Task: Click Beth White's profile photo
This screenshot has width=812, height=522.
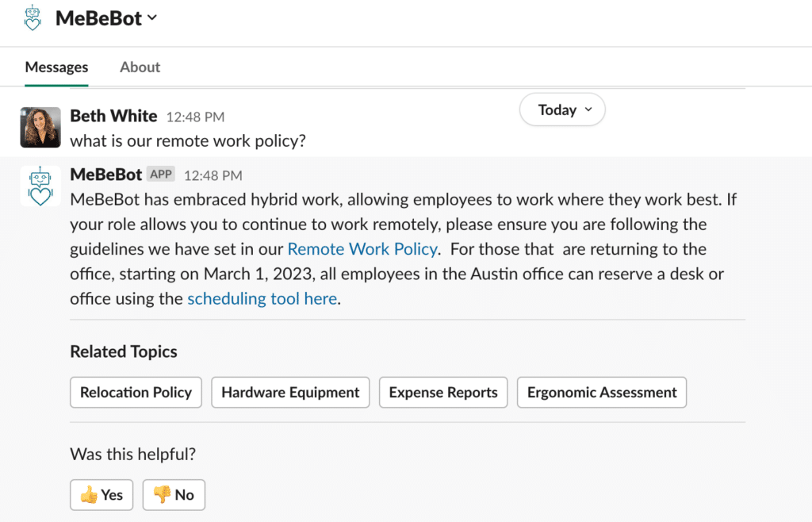Action: [40, 128]
